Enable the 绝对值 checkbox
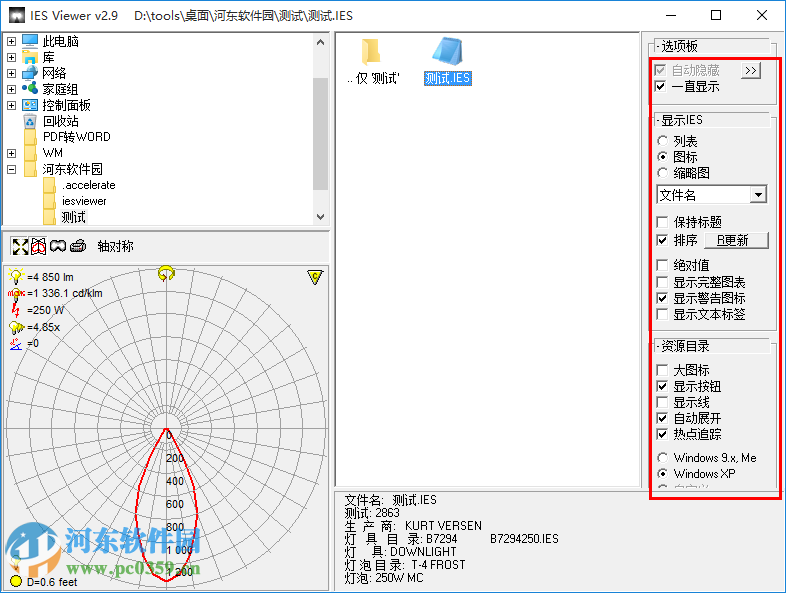 pos(662,265)
